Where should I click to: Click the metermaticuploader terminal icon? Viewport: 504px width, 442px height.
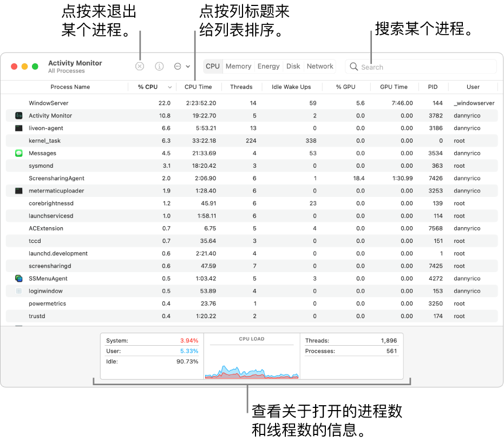point(18,190)
